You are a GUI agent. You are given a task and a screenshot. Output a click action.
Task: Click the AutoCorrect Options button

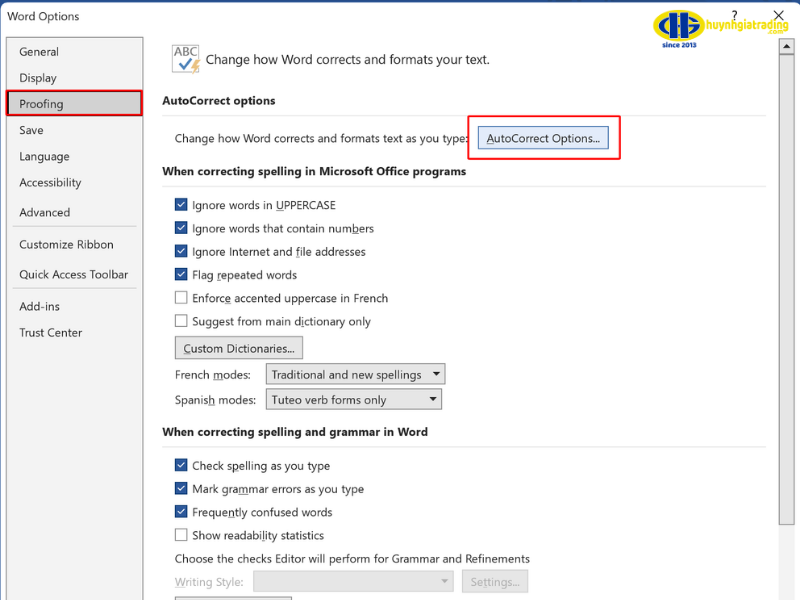[543, 138]
